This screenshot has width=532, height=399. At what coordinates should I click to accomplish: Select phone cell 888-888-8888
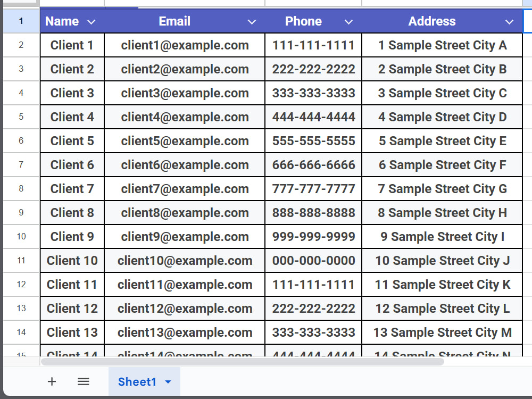313,212
